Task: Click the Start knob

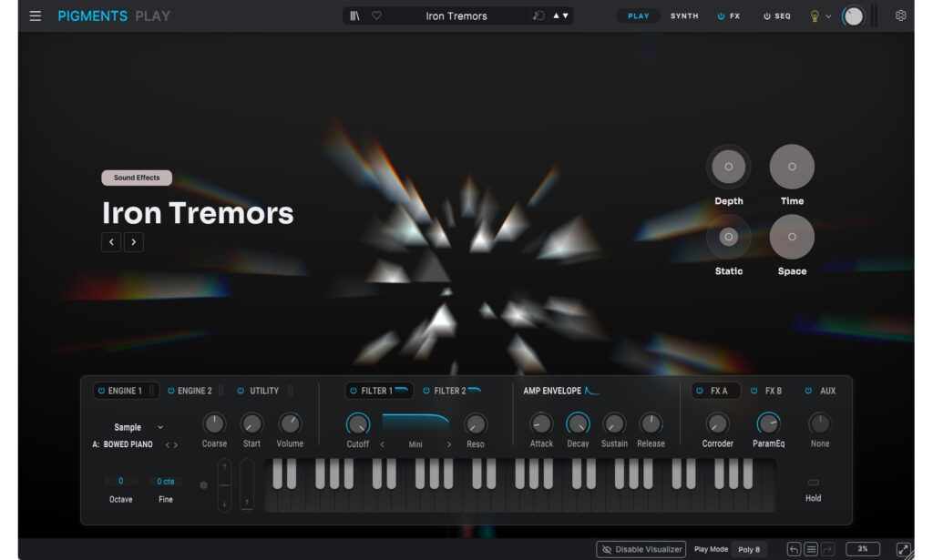Action: (x=251, y=423)
